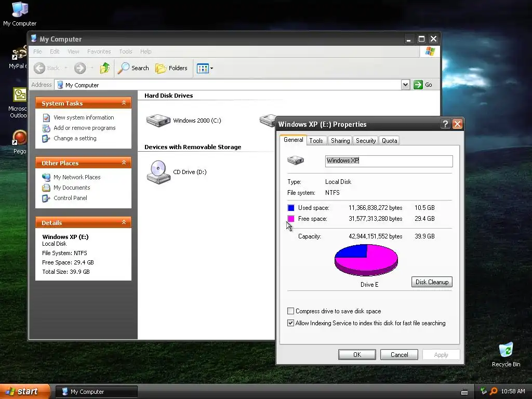Click the blue Used space color swatch
The width and height of the screenshot is (532, 399).
click(291, 208)
